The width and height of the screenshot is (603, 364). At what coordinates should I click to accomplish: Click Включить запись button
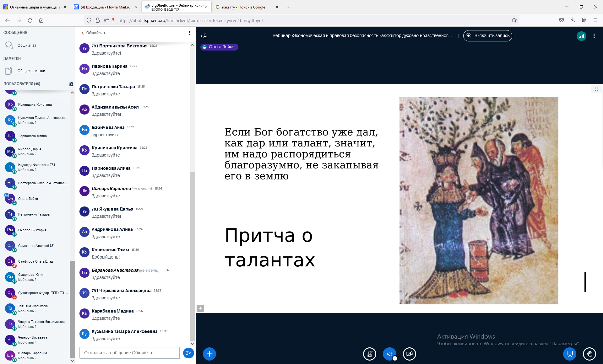488,36
